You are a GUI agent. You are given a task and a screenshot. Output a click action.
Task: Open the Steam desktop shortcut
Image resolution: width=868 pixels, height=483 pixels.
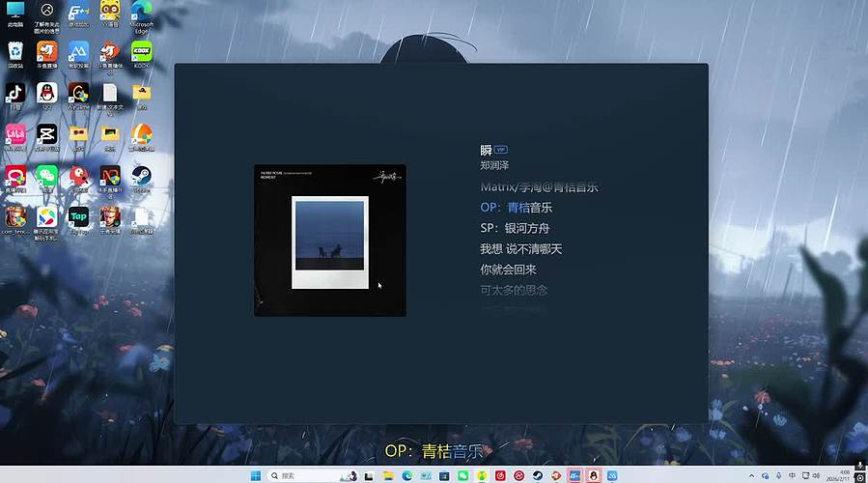[x=141, y=179]
